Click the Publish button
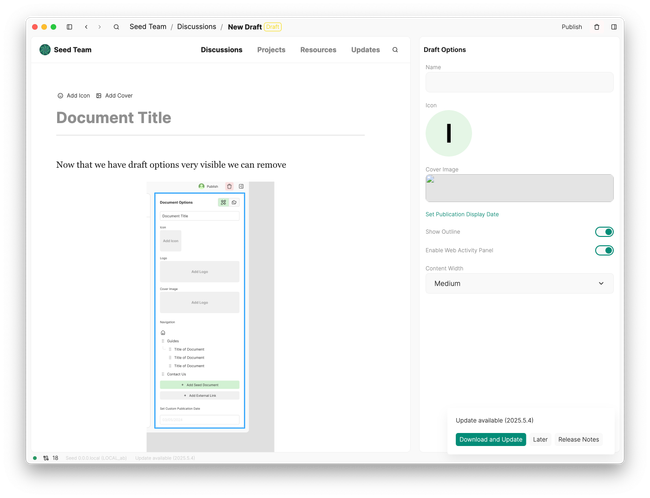Screen dimensions: 650x498 click(572, 27)
